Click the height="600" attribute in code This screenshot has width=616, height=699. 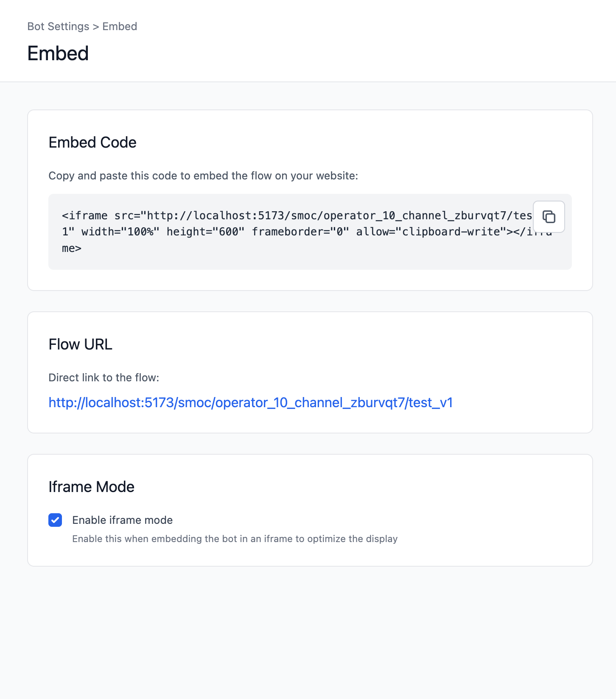(x=206, y=232)
